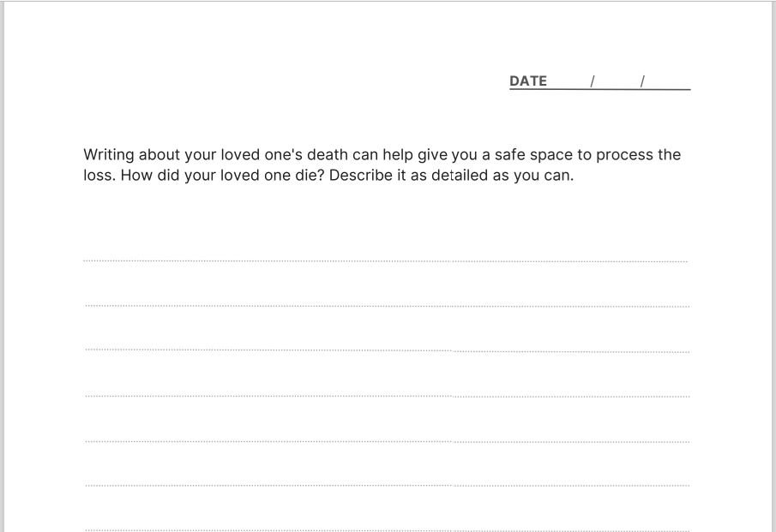The image size is (776, 532).
Task: Click the second slash in date field
Action: (x=642, y=81)
